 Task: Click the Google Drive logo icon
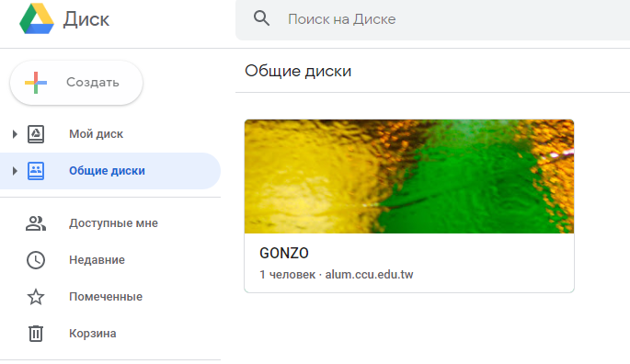coord(37,18)
